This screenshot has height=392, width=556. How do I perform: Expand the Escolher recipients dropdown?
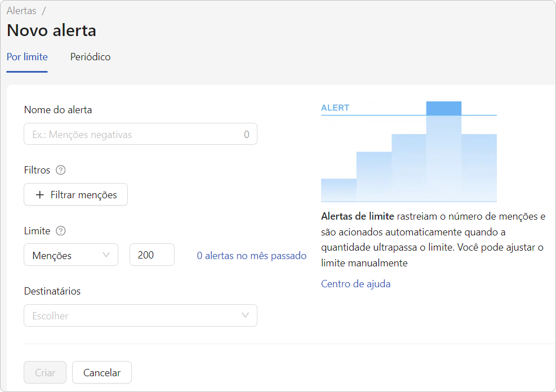(x=140, y=315)
